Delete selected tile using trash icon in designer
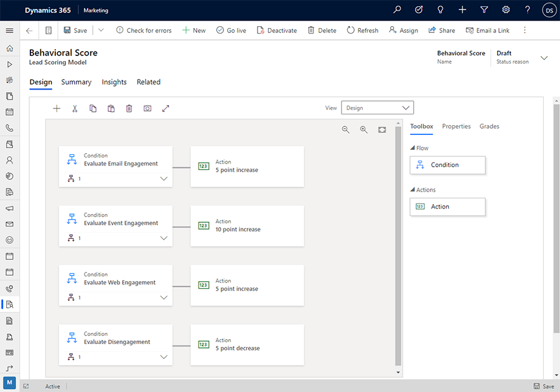560x392 pixels. [129, 108]
